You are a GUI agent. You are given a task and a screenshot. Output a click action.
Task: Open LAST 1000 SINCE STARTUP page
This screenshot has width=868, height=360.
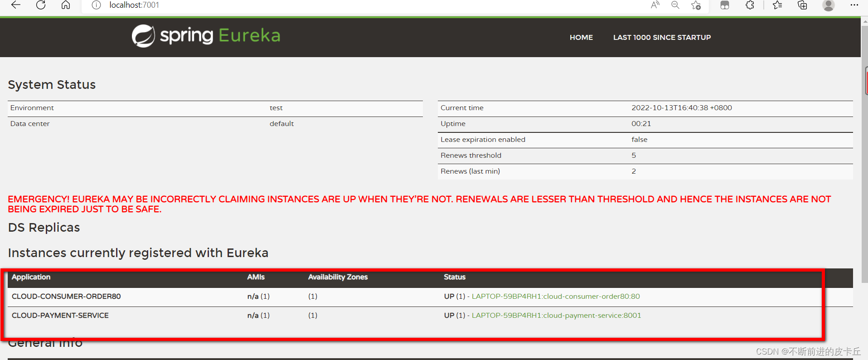(662, 38)
